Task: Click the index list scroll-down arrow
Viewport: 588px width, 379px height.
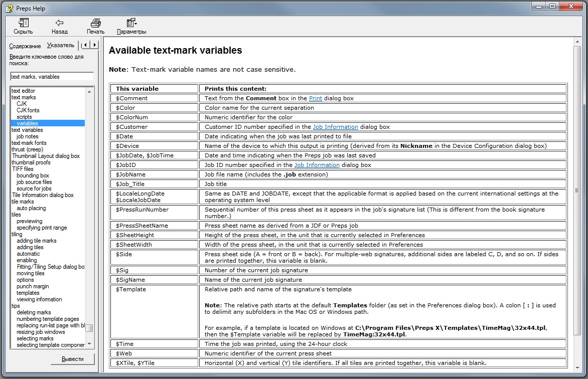Action: pos(89,344)
